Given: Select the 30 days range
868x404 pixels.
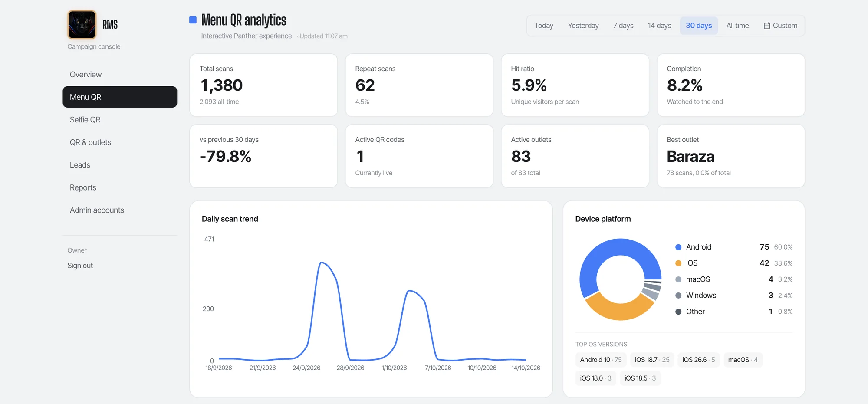Looking at the screenshot, I should tap(699, 26).
